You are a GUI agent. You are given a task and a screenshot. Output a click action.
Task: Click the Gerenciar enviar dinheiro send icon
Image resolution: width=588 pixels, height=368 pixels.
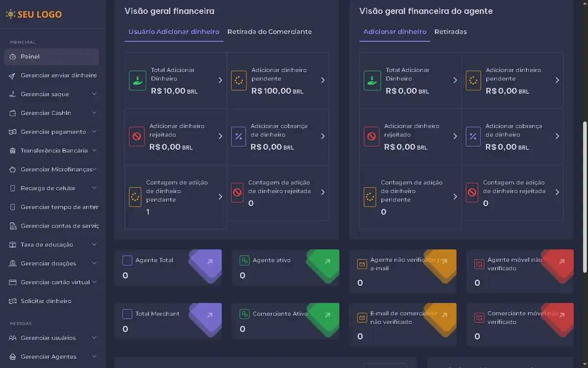[x=13, y=76]
